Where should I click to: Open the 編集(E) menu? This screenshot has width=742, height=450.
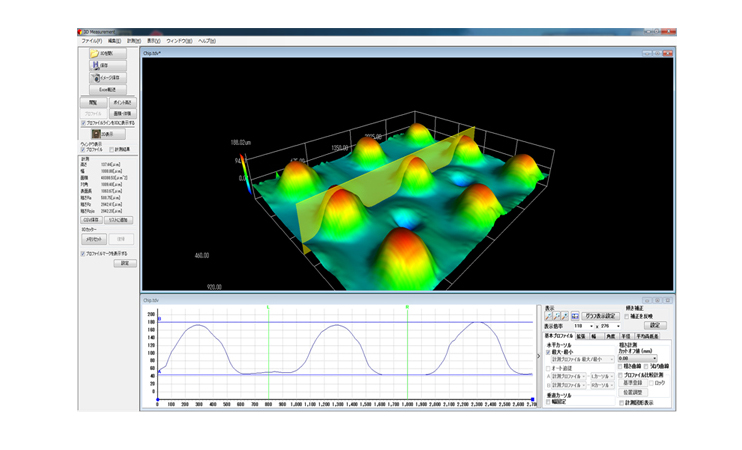pyautogui.click(x=115, y=41)
